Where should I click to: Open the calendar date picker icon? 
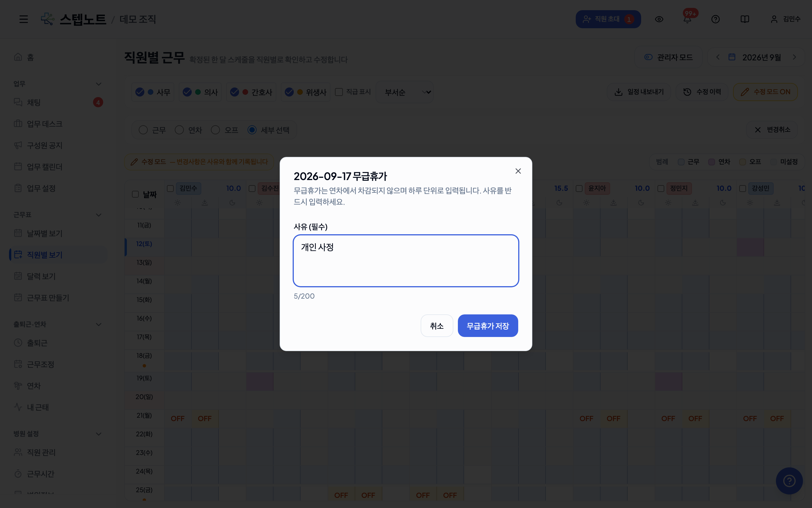(732, 57)
